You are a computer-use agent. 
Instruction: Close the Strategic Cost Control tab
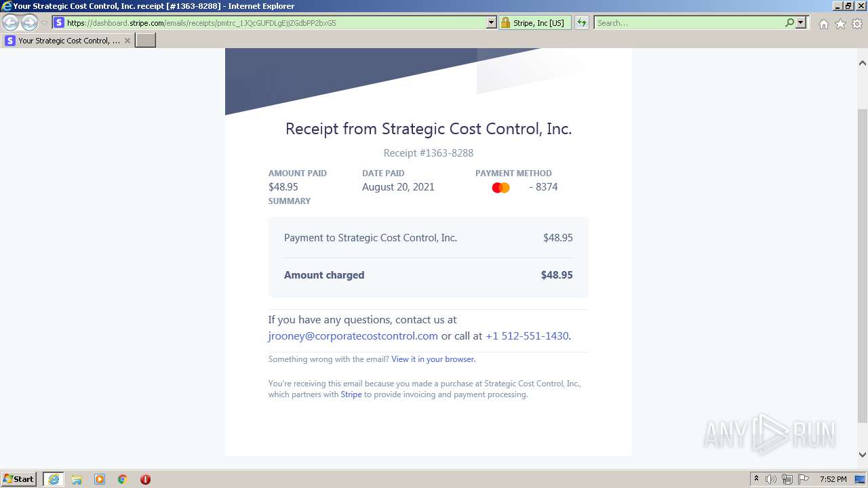pos(127,41)
